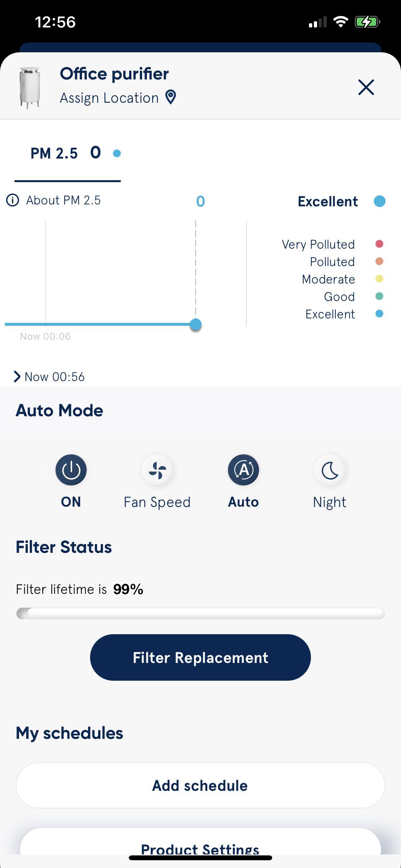Tap the Wi-Fi icon in status bar
401x868 pixels.
pyautogui.click(x=340, y=22)
